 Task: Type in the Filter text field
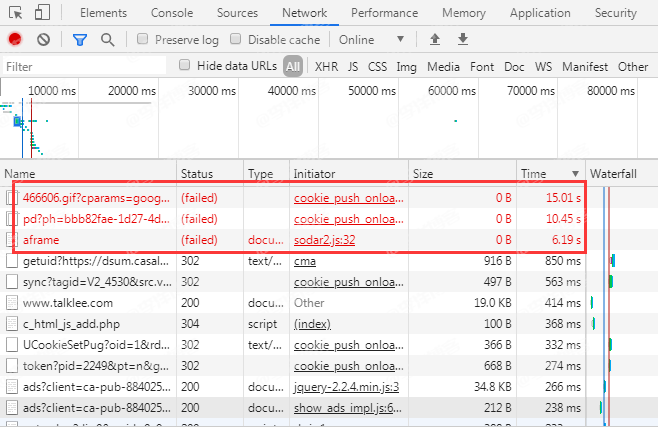coord(85,67)
